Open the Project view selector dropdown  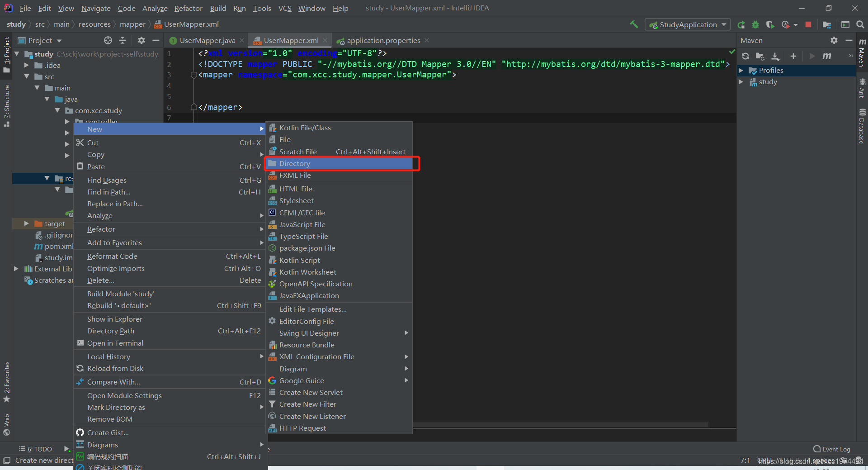click(40, 40)
